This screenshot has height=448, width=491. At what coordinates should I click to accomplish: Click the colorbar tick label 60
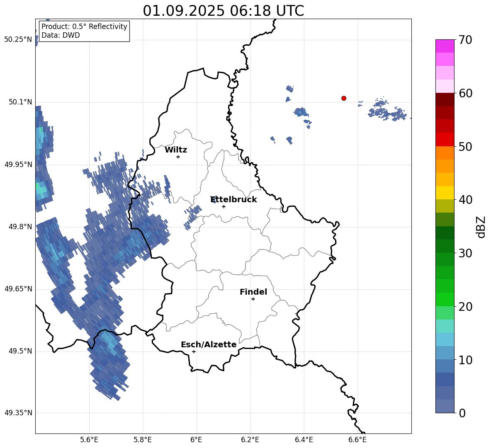[x=465, y=93]
